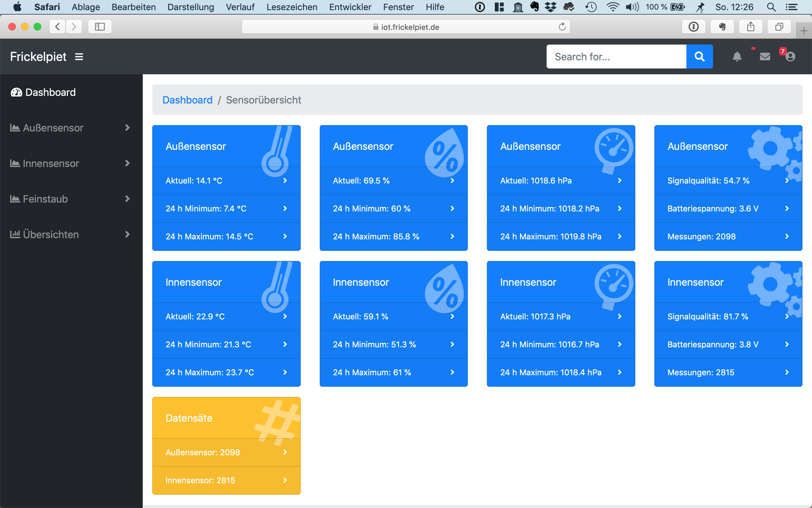This screenshot has width=812, height=508.
Task: Open Innensensor 24 h Maximum: 1018.4 hPa
Action: 561,372
